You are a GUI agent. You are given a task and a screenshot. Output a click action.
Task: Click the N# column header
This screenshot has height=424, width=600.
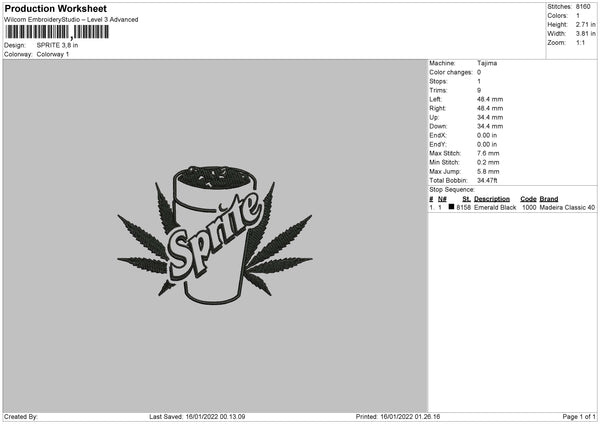pyautogui.click(x=442, y=199)
